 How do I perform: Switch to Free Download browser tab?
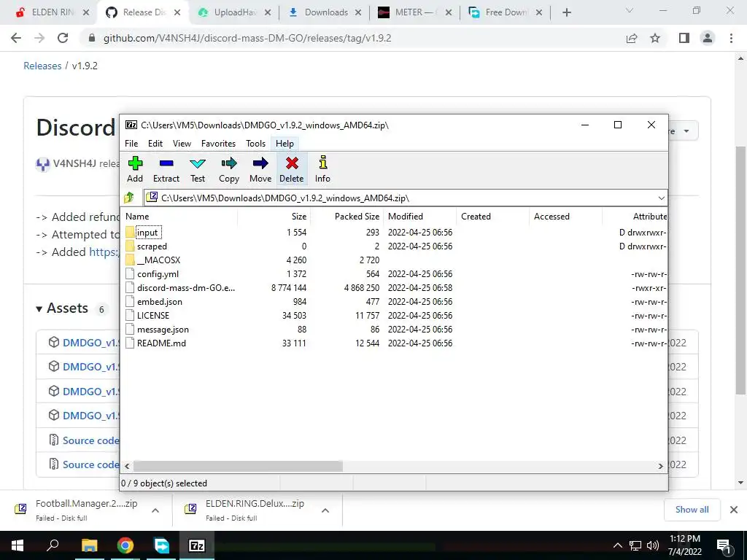[x=505, y=12]
